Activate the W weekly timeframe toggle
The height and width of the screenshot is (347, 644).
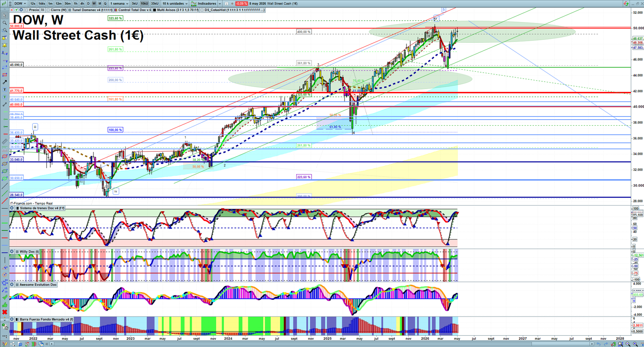click(94, 4)
